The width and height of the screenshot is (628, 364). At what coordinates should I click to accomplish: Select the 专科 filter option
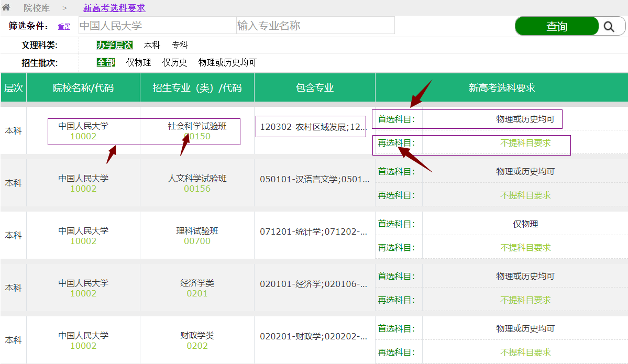pyautogui.click(x=180, y=46)
